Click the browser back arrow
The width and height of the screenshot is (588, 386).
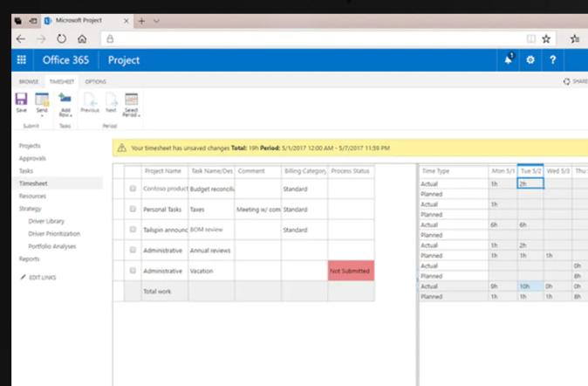[x=21, y=38]
